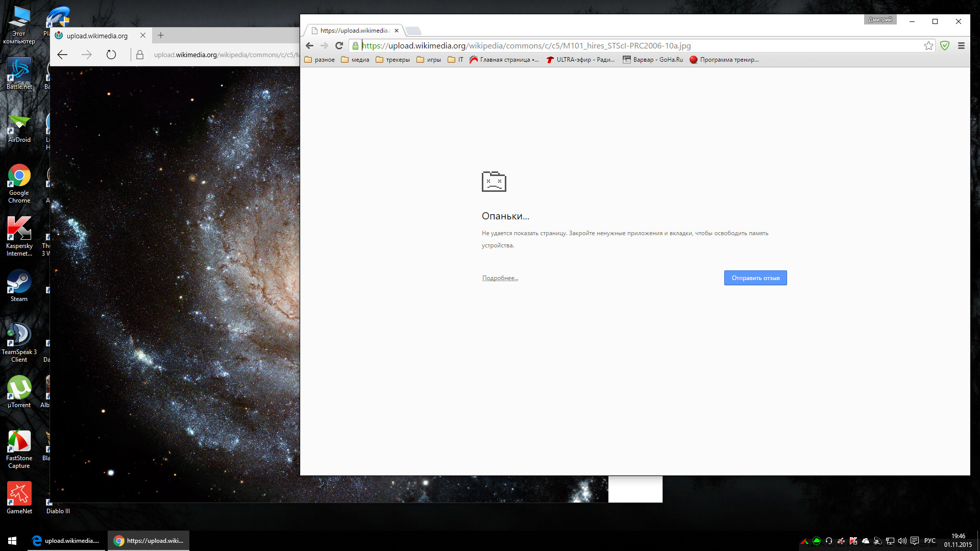Click the Kaspersky shield extension icon

(x=945, y=46)
